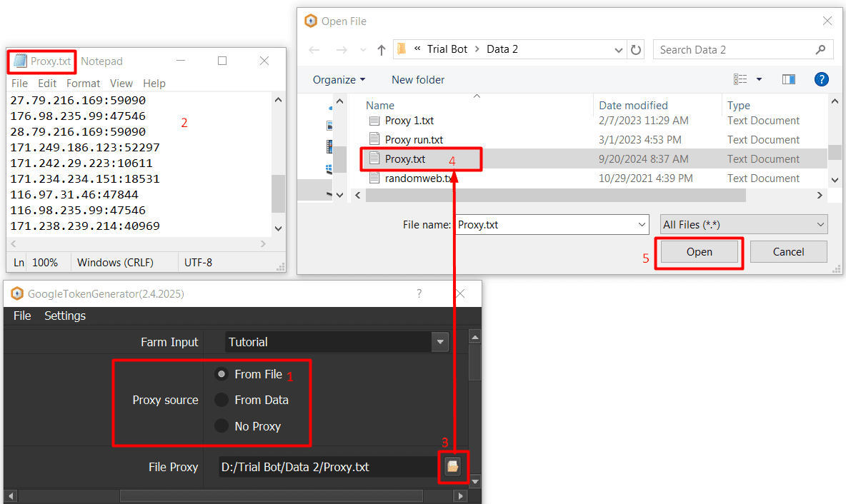Viewport: 846px width, 504px height.
Task: Click the question mark help in GoogleTokenGenerator title
Action: pyautogui.click(x=419, y=294)
